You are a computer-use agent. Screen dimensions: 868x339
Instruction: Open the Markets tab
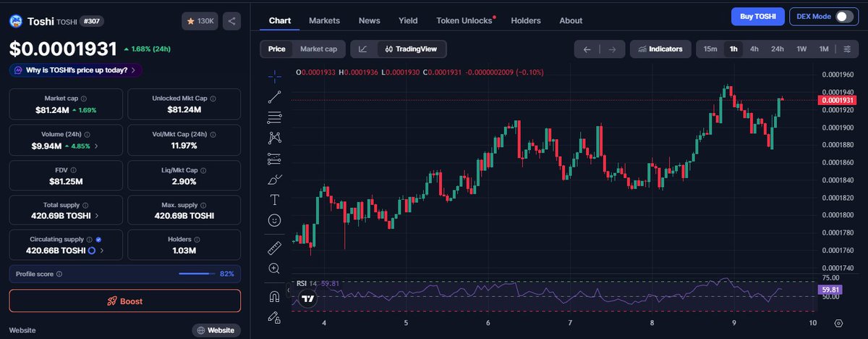click(x=324, y=20)
